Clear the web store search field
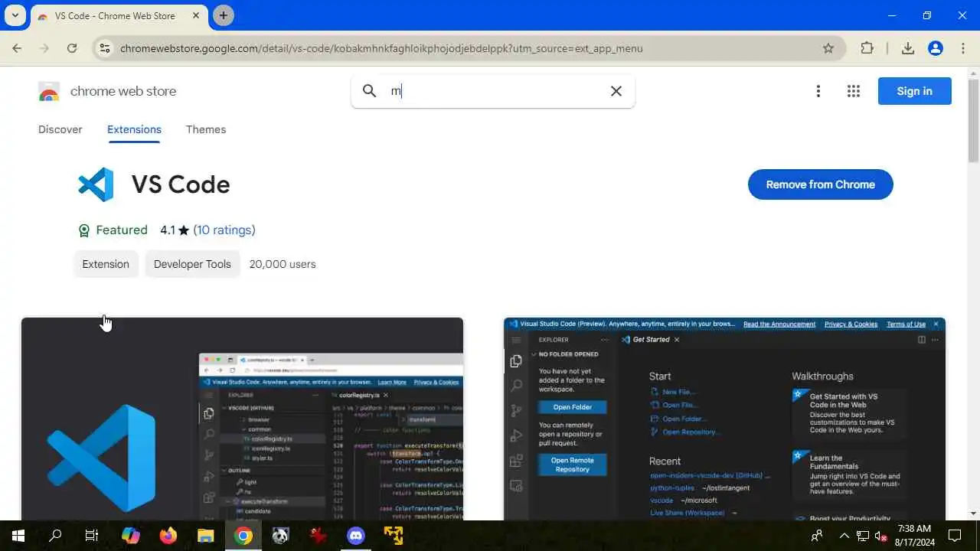The height and width of the screenshot is (551, 980). pyautogui.click(x=616, y=91)
